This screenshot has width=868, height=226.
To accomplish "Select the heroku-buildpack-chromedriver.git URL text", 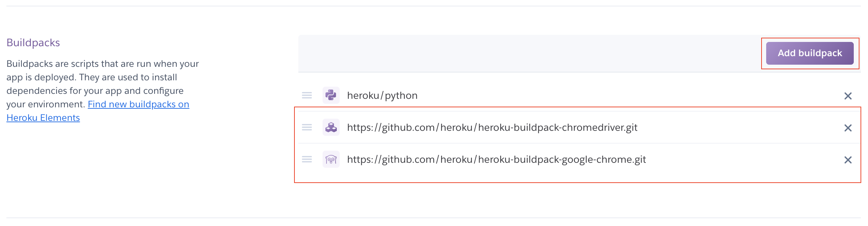I will click(x=492, y=128).
